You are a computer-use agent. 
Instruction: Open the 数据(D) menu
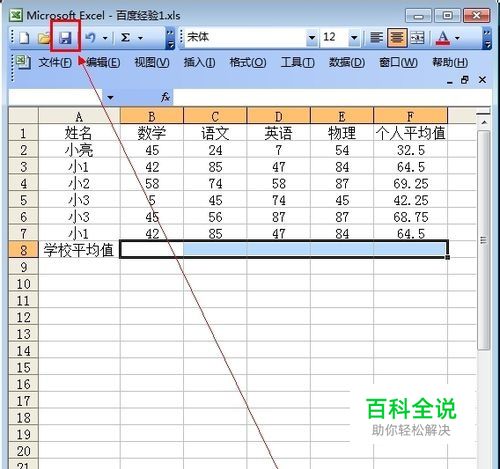pyautogui.click(x=347, y=62)
